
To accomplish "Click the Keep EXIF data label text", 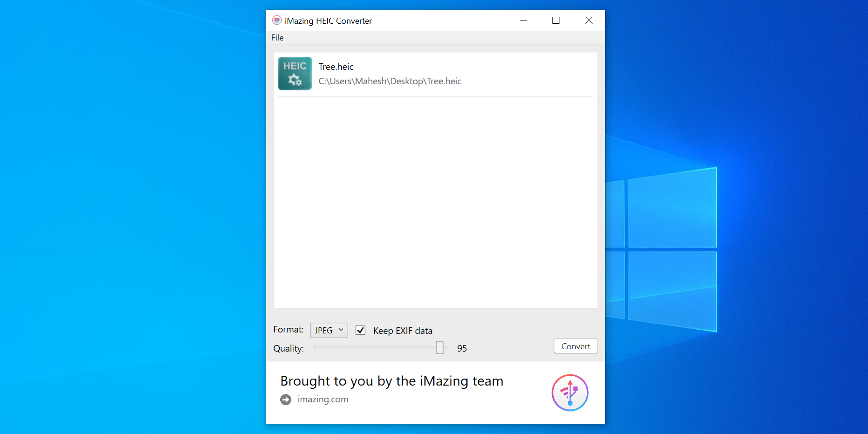I will tap(403, 331).
